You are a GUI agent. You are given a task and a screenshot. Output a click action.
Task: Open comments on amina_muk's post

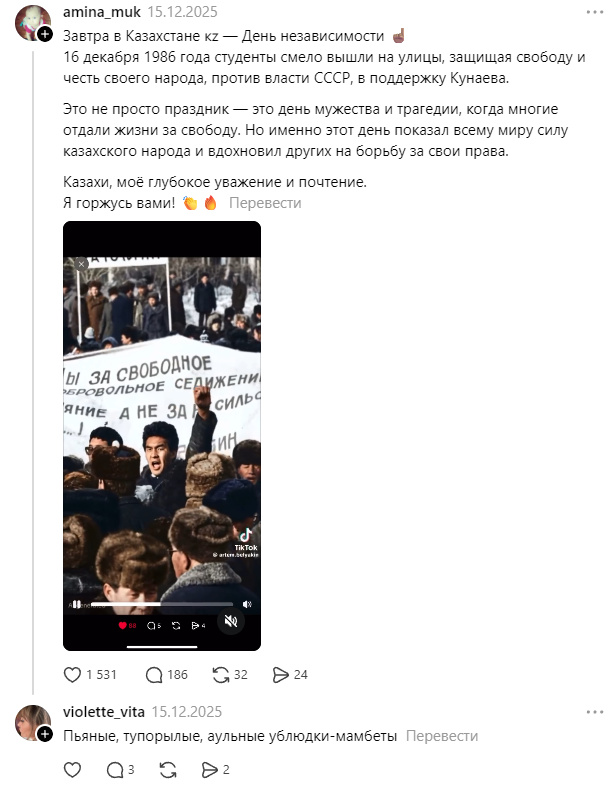click(154, 674)
